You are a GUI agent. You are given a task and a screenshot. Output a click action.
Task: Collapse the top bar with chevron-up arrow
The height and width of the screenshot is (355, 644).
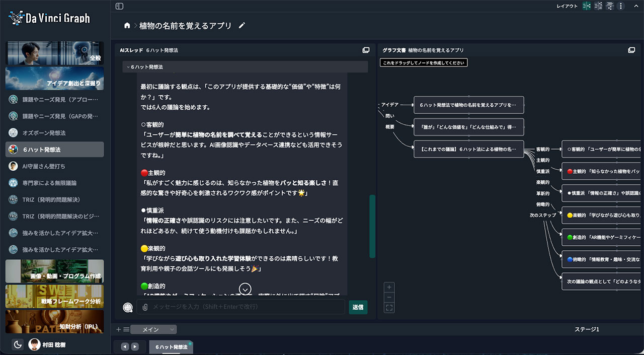[635, 6]
